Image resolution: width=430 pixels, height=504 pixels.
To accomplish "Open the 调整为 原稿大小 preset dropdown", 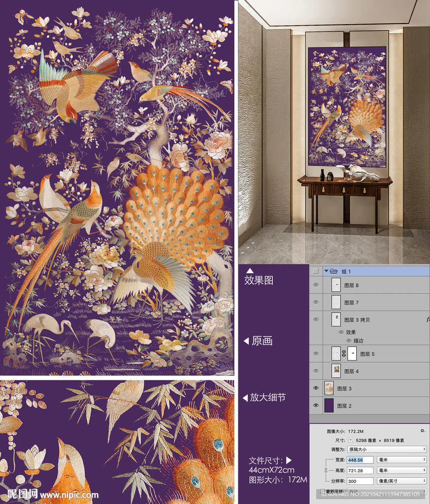I will (x=387, y=449).
